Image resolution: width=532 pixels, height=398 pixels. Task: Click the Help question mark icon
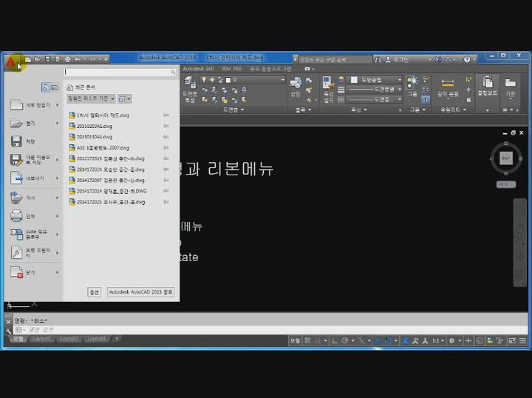467,59
